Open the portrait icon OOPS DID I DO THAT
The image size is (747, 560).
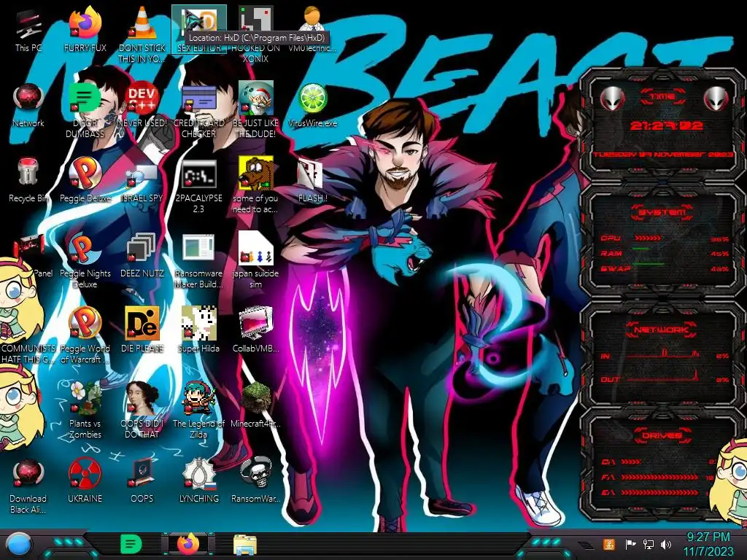pos(142,411)
